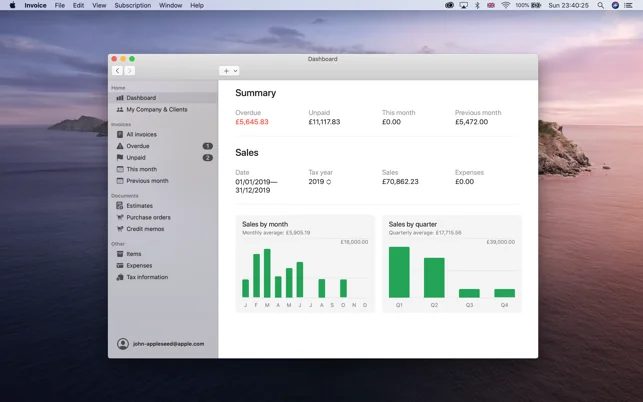
Task: Click the My Company & Clients people icon
Action: 120,110
